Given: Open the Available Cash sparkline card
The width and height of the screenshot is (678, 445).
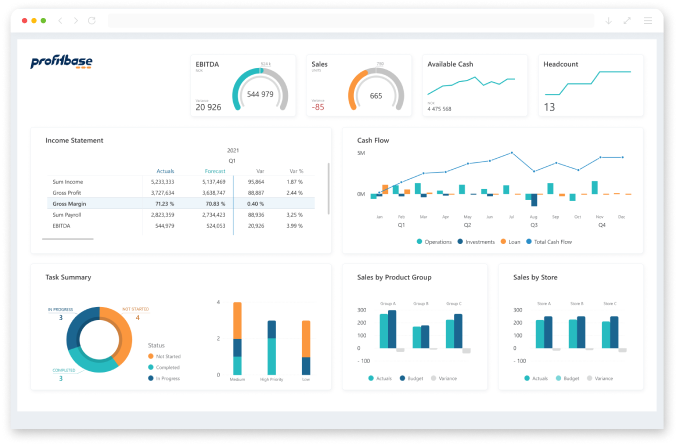Looking at the screenshot, I should 475,85.
